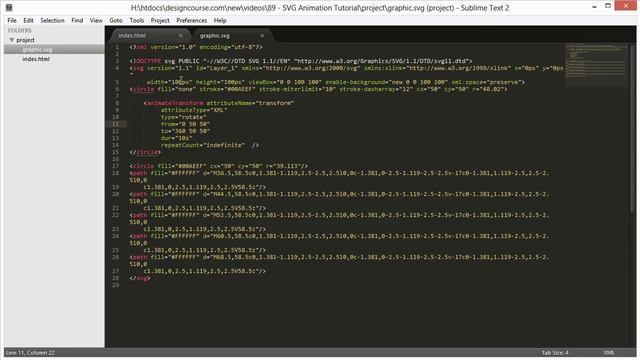Collapse the project folder in sidebar
The height and width of the screenshot is (360, 640).
coord(12,40)
